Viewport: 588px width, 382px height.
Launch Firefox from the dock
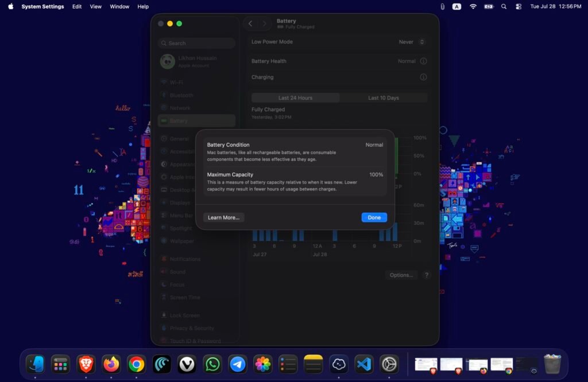coord(111,364)
